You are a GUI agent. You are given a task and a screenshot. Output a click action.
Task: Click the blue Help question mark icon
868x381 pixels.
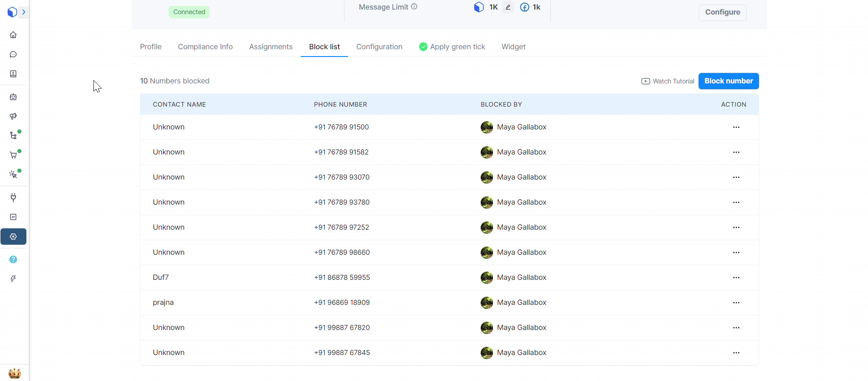pyautogui.click(x=13, y=259)
